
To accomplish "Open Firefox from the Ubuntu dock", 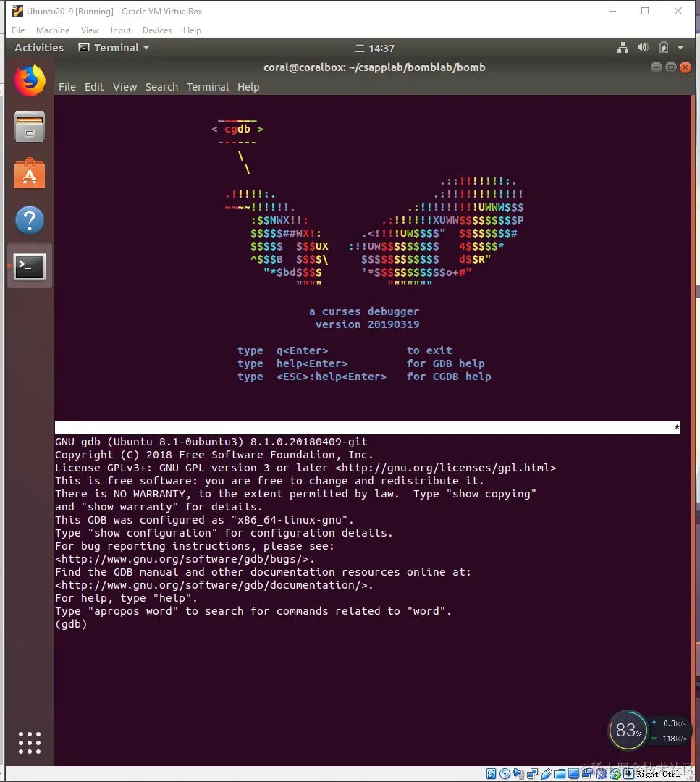I will [30, 80].
